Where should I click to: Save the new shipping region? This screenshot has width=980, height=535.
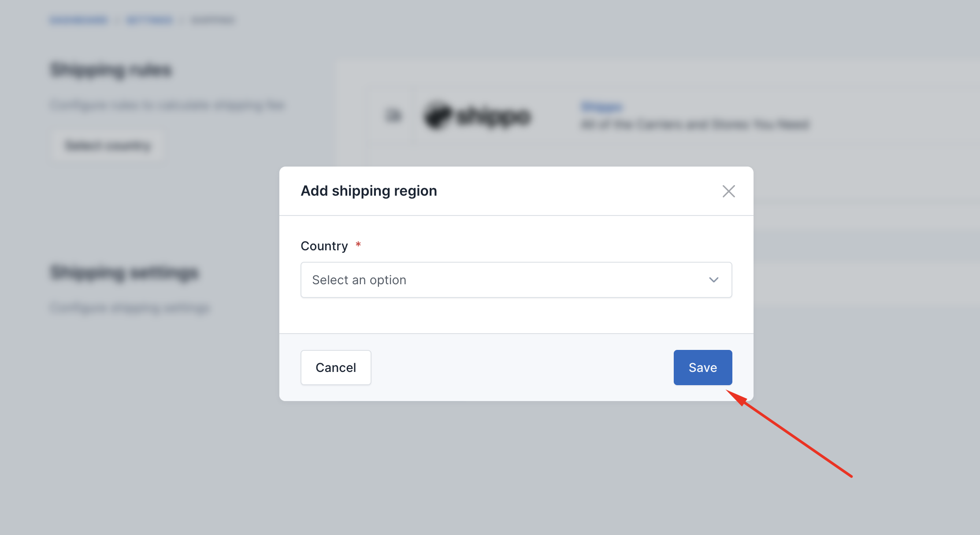(x=703, y=368)
